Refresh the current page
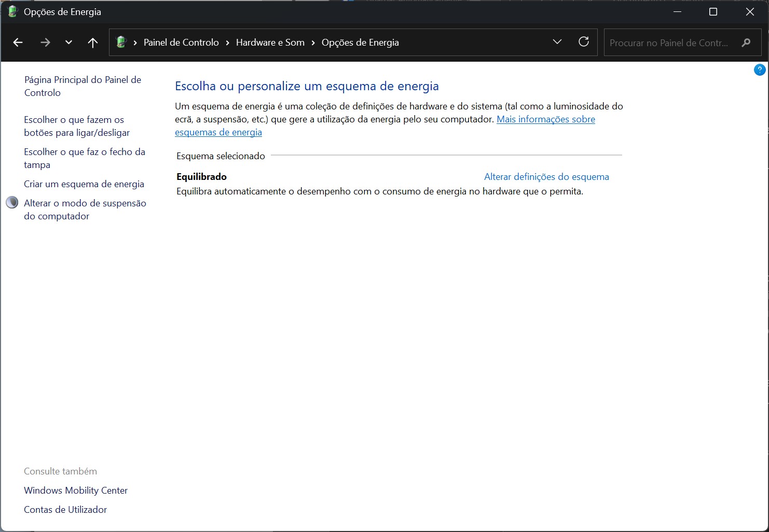 (584, 42)
